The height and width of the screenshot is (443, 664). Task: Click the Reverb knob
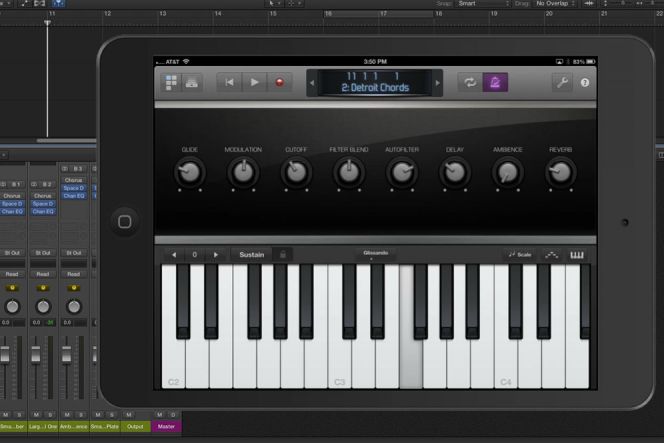pos(560,172)
